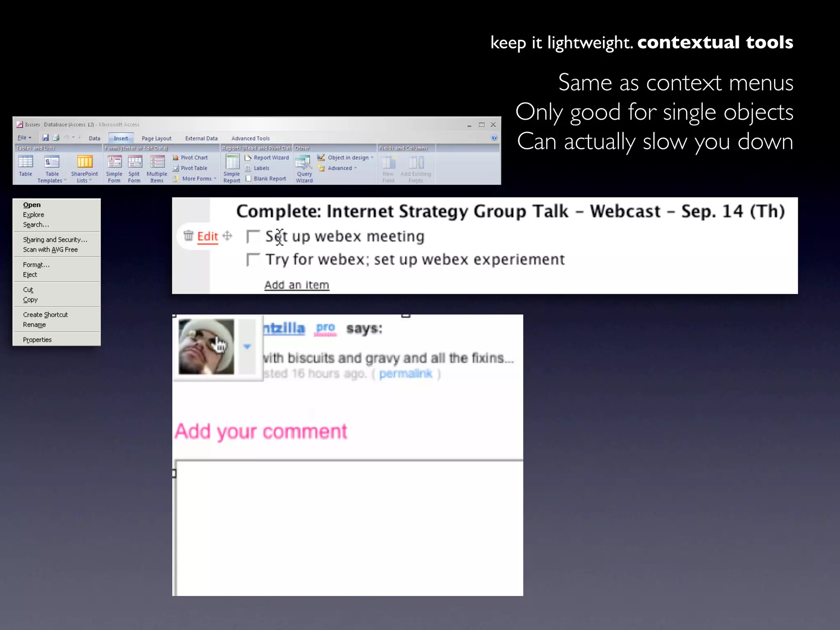Click the Save icon in quick access toolbar
Image resolution: width=840 pixels, height=630 pixels.
pyautogui.click(x=46, y=137)
